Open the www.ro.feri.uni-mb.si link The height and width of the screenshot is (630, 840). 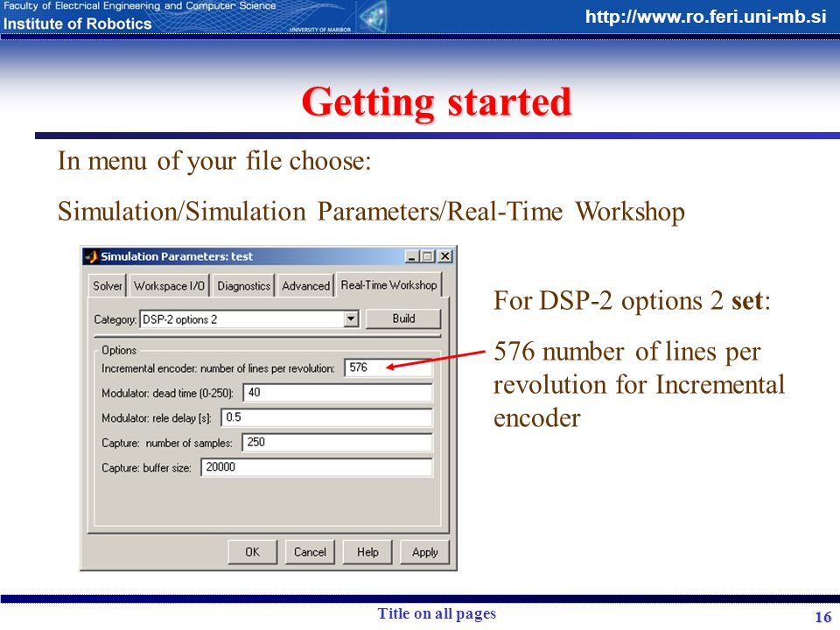(x=705, y=17)
